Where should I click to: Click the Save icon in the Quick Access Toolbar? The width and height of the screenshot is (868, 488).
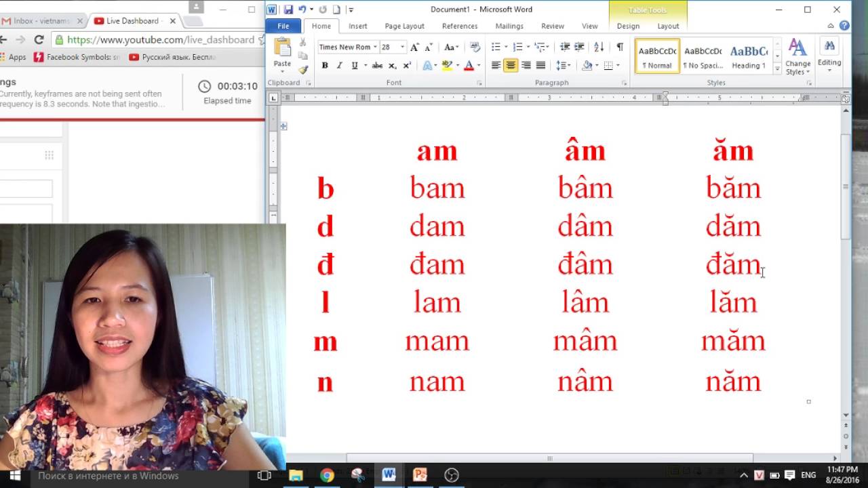pos(288,9)
